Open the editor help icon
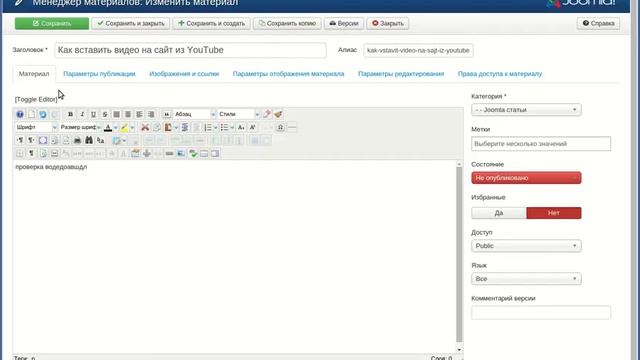The width and height of the screenshot is (640, 360). coord(20,114)
